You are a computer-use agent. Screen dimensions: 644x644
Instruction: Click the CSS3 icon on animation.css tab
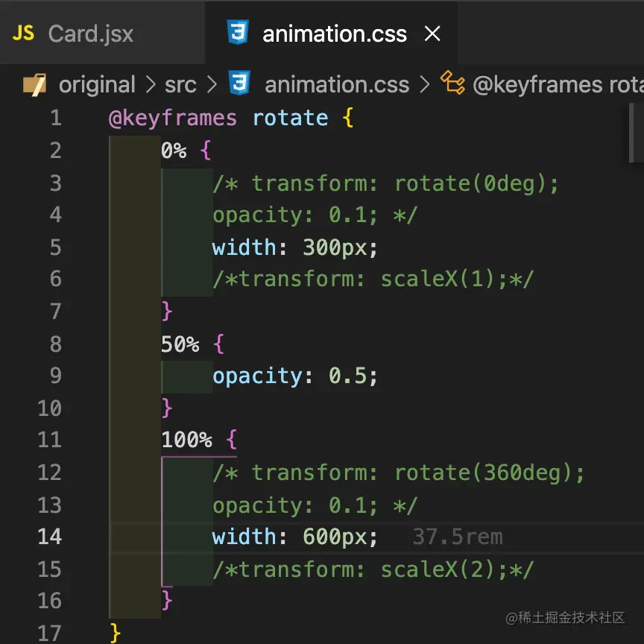tap(239, 34)
